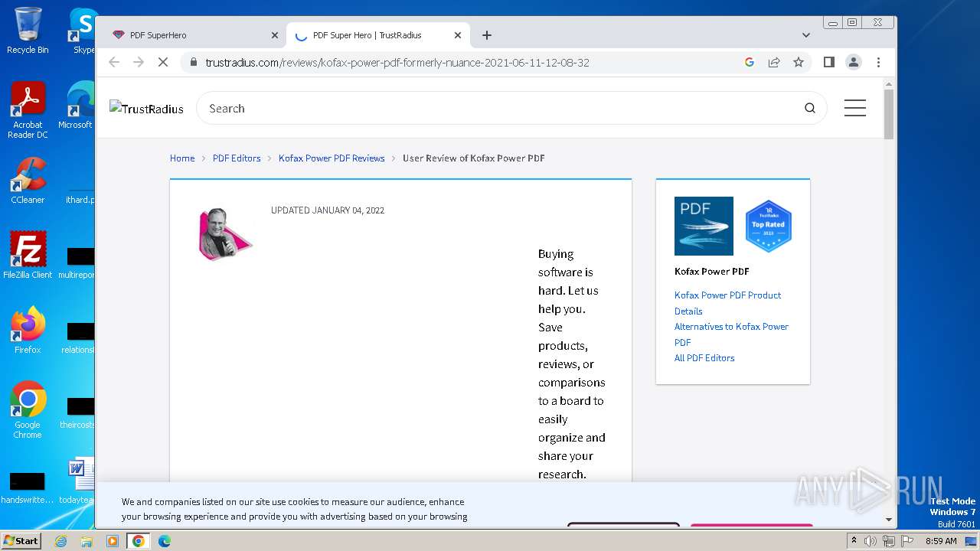The height and width of the screenshot is (551, 980).
Task: Open Microsoft Edge on the taskbar
Action: pos(164,541)
